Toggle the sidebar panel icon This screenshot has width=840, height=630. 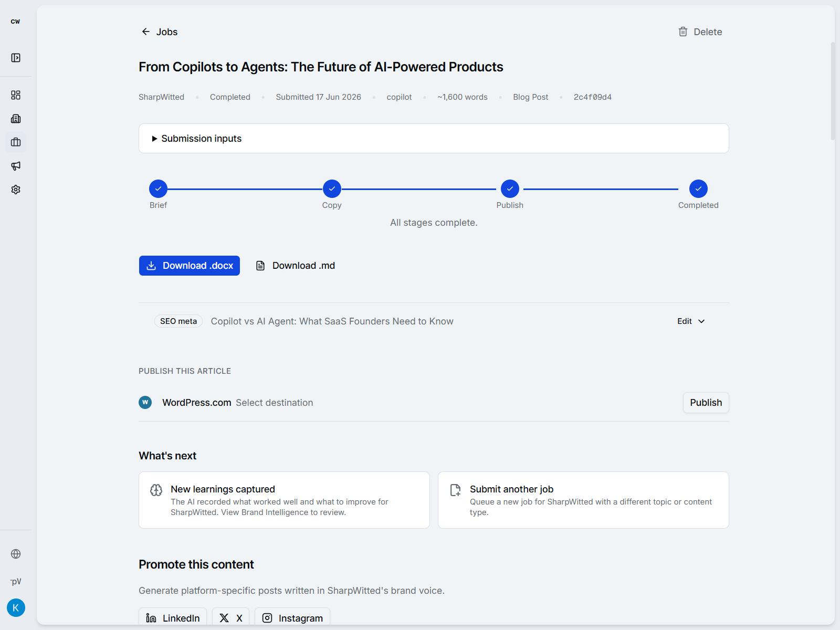(x=16, y=58)
